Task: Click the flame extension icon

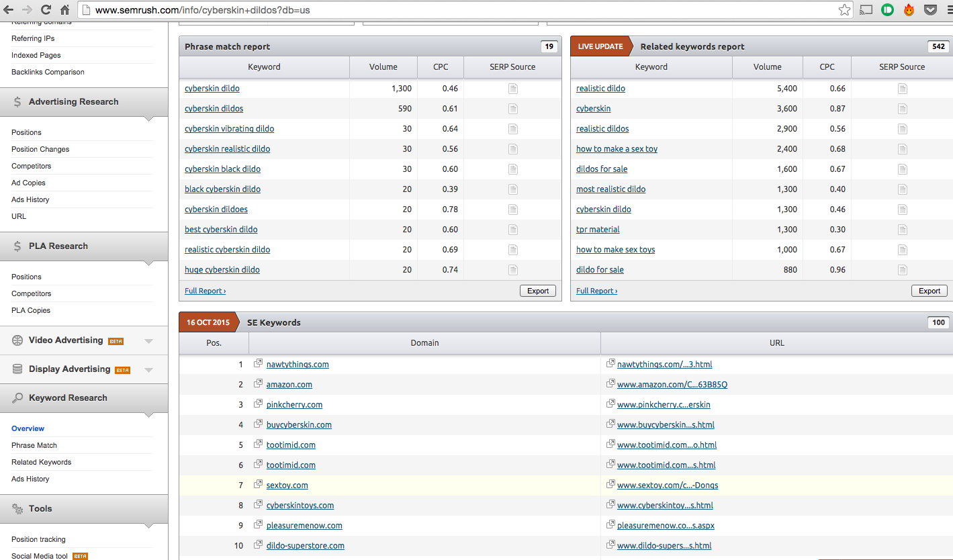Action: click(909, 10)
